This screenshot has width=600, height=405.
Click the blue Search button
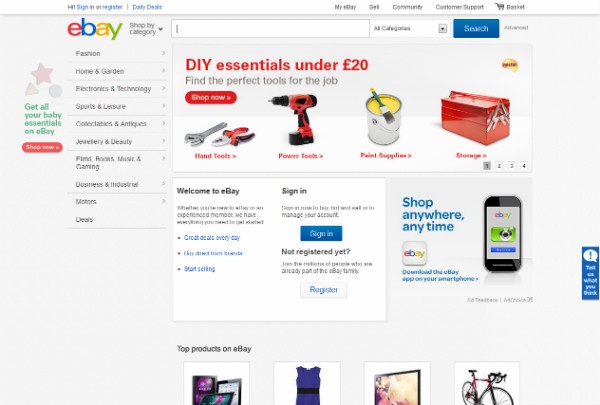476,28
